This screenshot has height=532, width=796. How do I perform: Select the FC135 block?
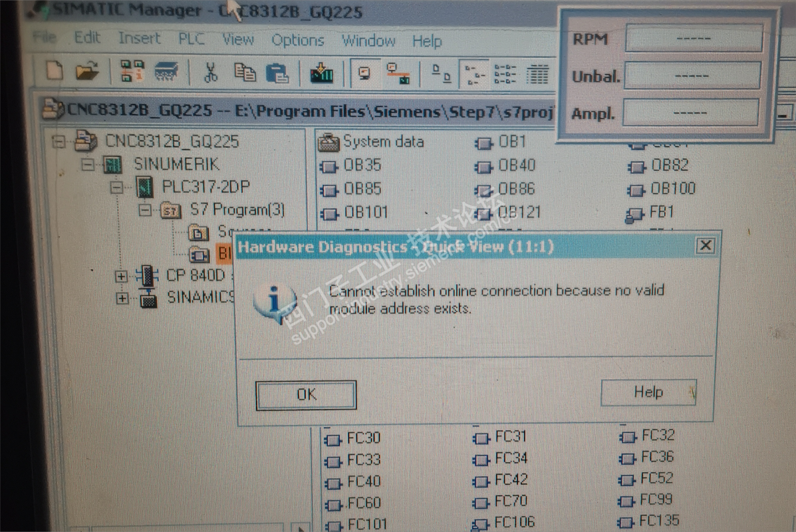pyautogui.click(x=648, y=521)
